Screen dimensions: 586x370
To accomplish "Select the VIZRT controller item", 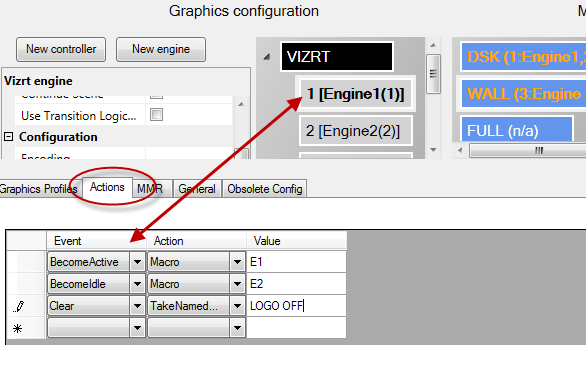I will (x=337, y=56).
